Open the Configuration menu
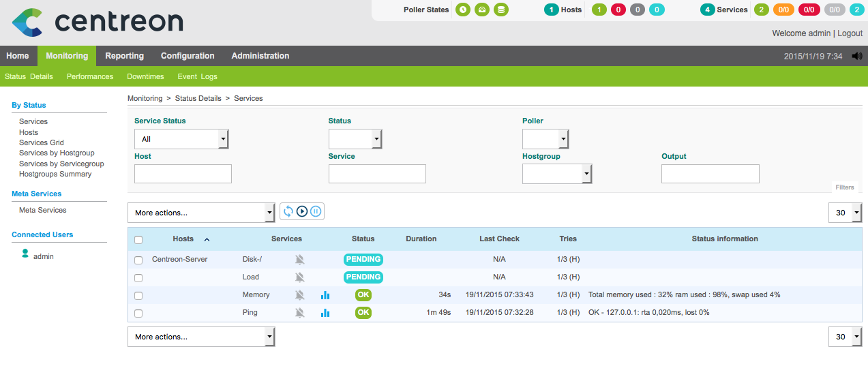 tap(188, 56)
